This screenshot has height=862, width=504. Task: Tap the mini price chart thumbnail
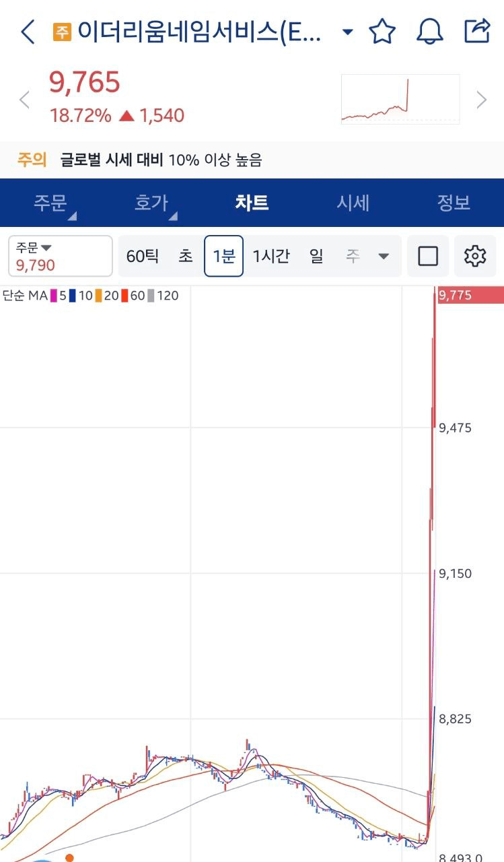pos(400,100)
